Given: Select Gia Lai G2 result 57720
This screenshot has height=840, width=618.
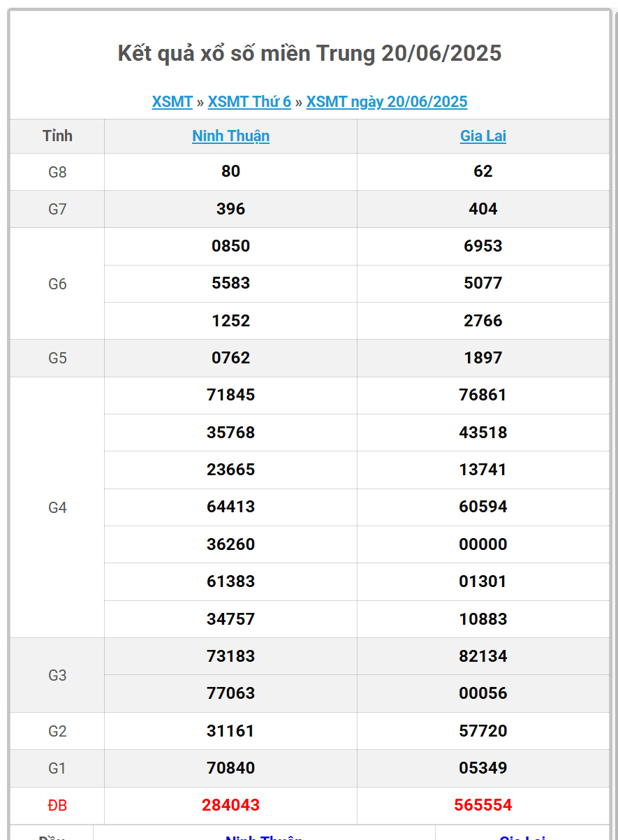Looking at the screenshot, I should [x=483, y=730].
